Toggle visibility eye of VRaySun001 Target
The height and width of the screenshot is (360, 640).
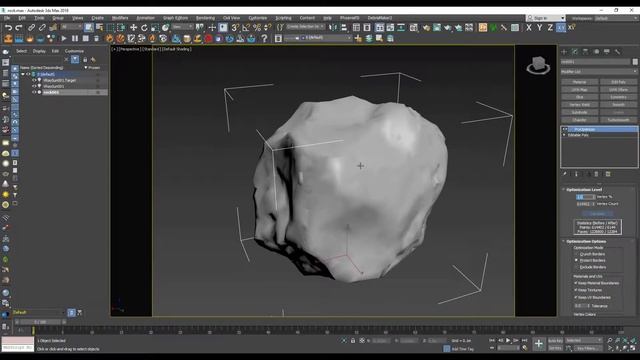click(34, 80)
